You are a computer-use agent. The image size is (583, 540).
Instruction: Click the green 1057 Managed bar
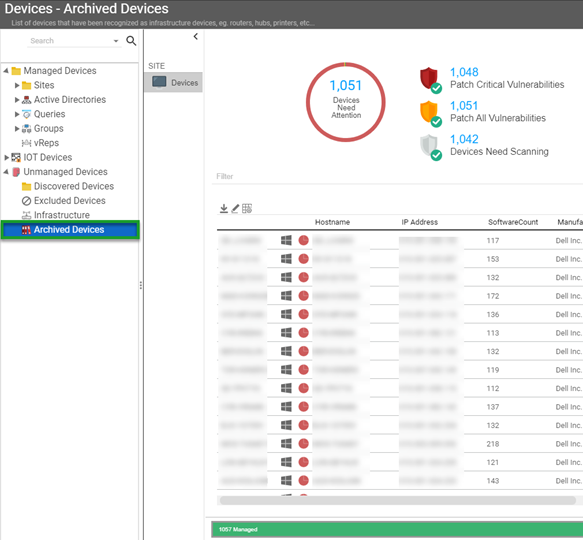pos(397,529)
